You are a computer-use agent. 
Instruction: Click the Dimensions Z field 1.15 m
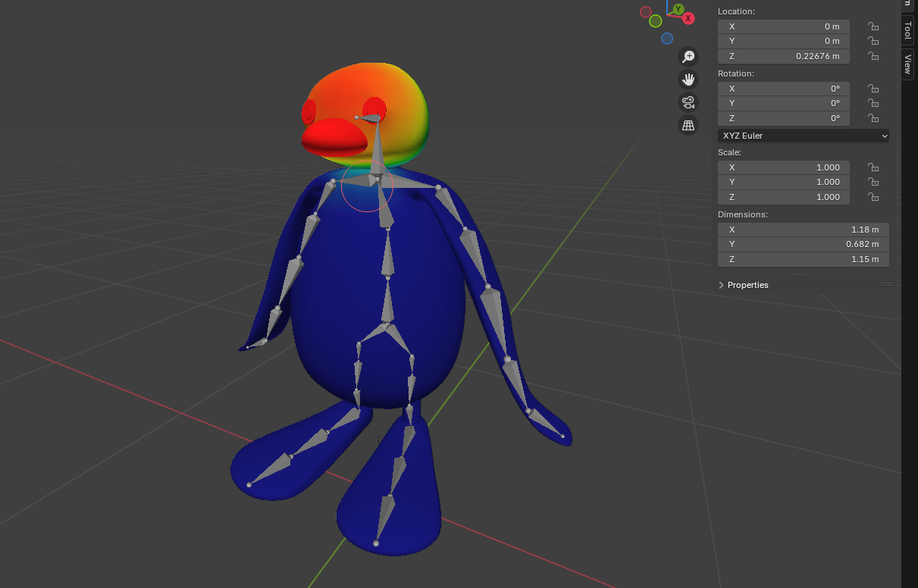coord(804,259)
